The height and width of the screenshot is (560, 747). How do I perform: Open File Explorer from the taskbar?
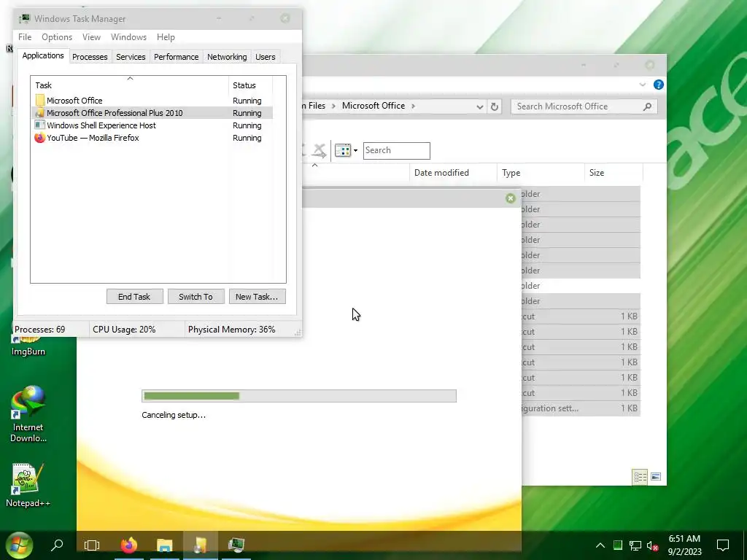(x=165, y=545)
